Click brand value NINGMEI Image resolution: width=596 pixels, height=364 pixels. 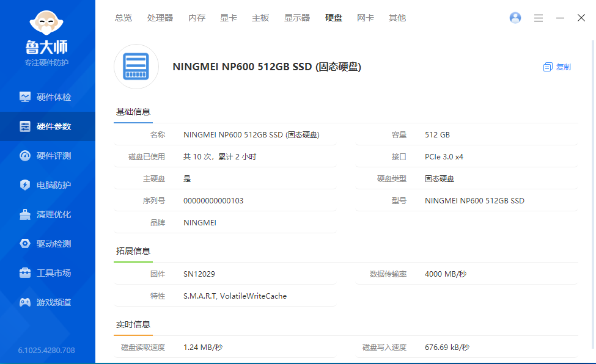[200, 223]
